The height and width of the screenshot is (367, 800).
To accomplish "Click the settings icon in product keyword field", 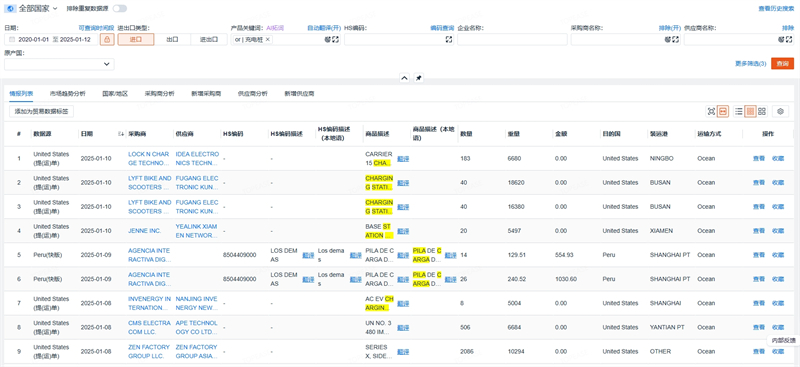I will point(328,39).
